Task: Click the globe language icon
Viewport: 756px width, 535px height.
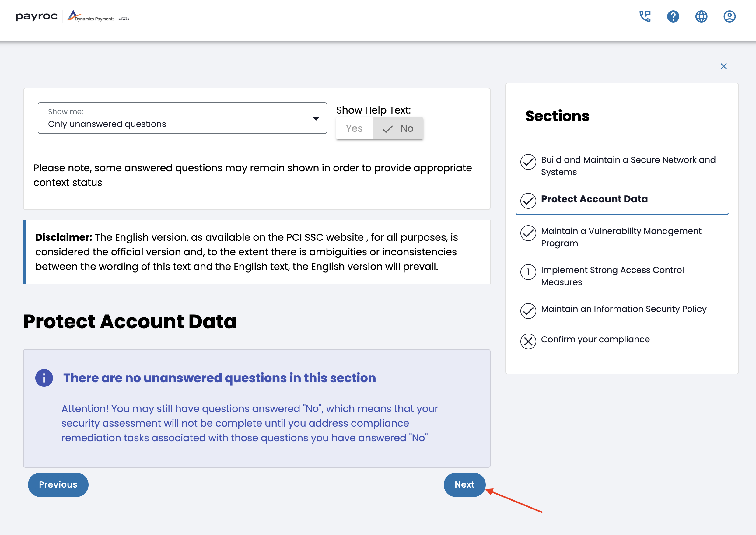Action: [x=701, y=16]
